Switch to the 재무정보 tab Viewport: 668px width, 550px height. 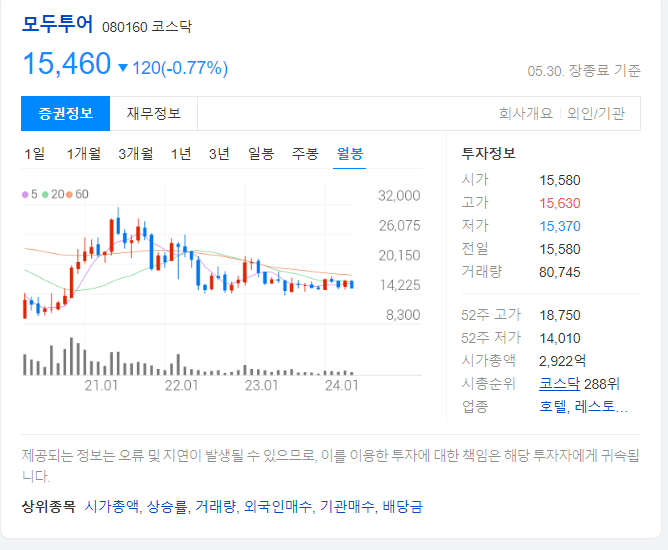[x=154, y=113]
